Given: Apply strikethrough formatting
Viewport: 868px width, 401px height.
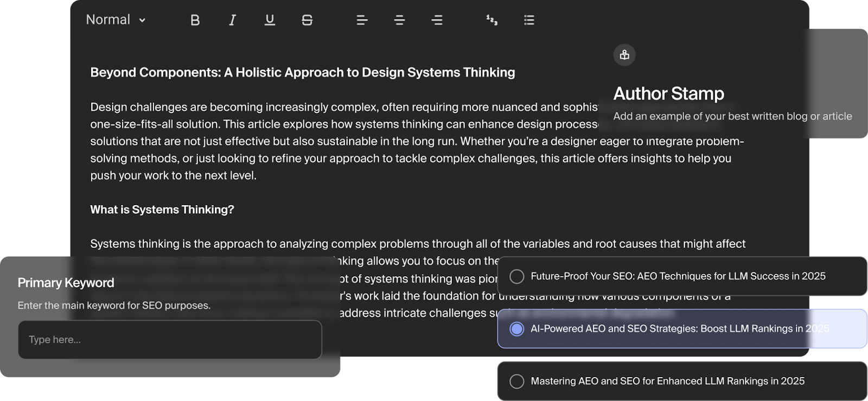Looking at the screenshot, I should [x=307, y=20].
